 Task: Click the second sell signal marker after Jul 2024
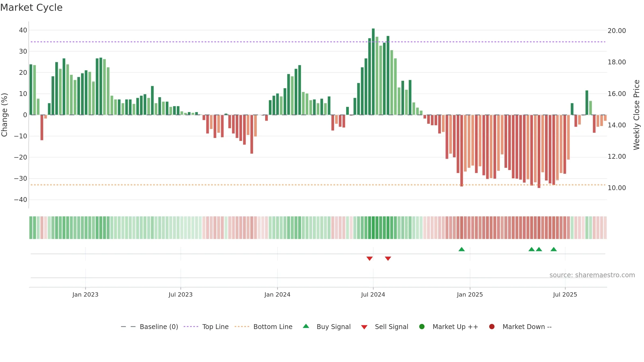pyautogui.click(x=388, y=258)
